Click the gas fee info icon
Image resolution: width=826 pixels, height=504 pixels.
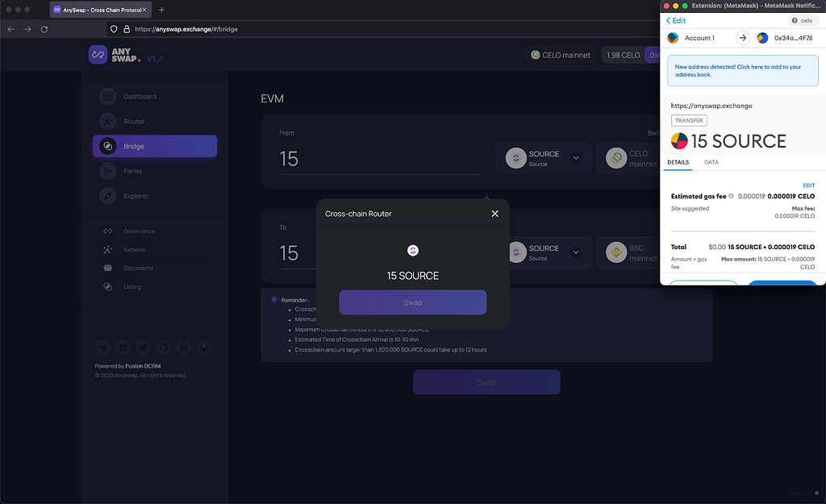(731, 196)
